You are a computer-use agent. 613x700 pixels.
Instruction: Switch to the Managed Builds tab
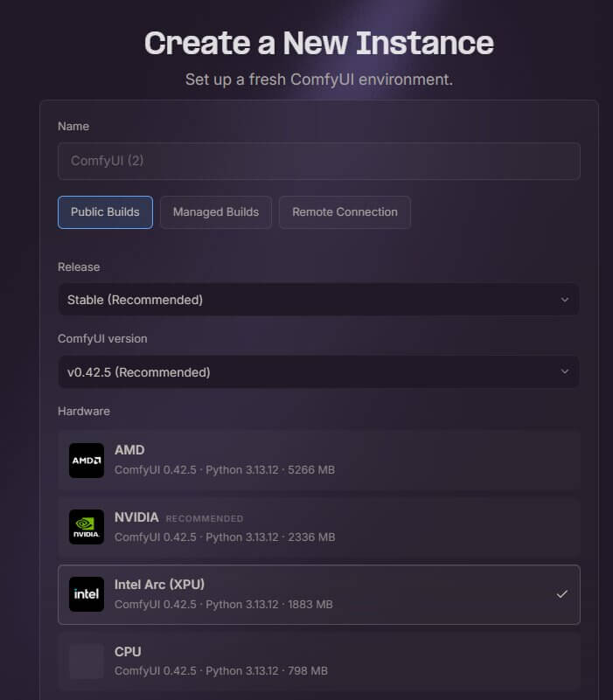pyautogui.click(x=216, y=212)
